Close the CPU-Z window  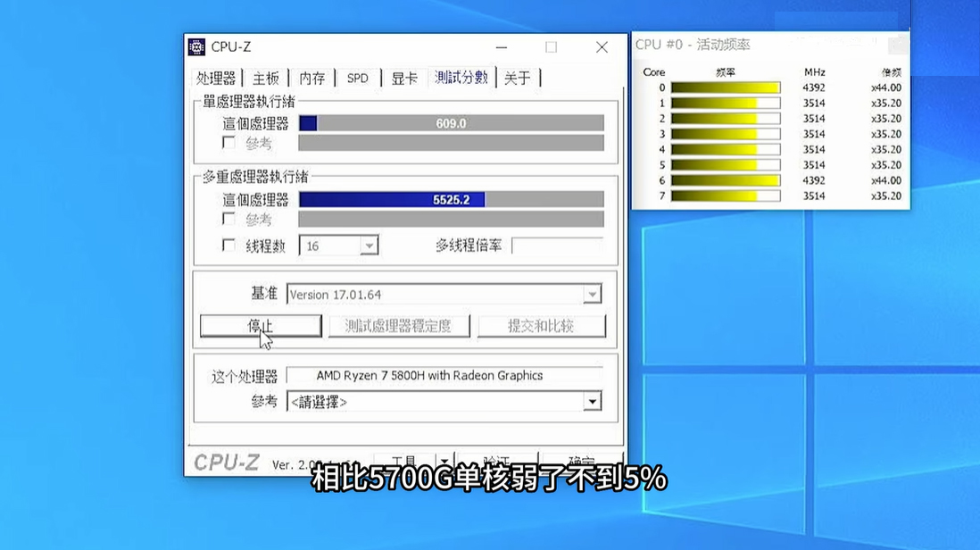602,47
